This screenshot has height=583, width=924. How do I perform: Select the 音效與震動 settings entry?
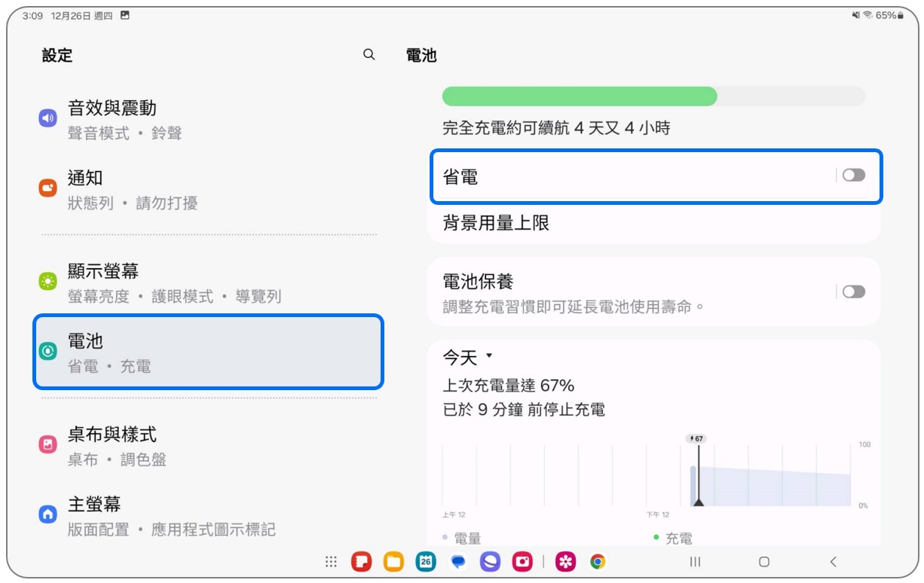click(151, 117)
